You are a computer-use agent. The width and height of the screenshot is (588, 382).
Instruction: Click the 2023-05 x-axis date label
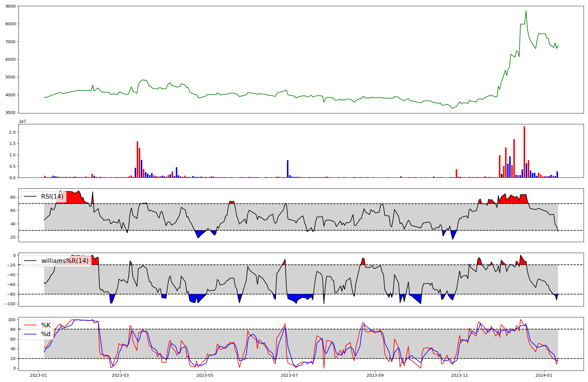[x=205, y=375]
